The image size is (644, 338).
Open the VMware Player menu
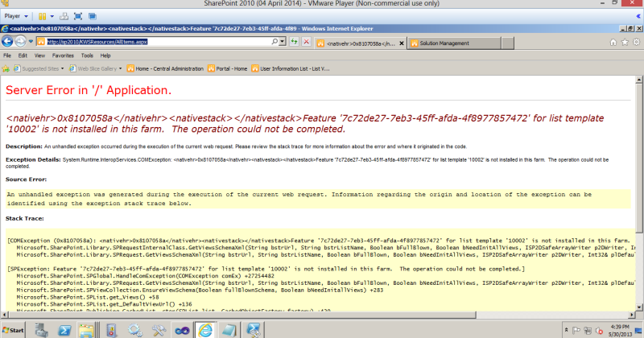[x=16, y=16]
